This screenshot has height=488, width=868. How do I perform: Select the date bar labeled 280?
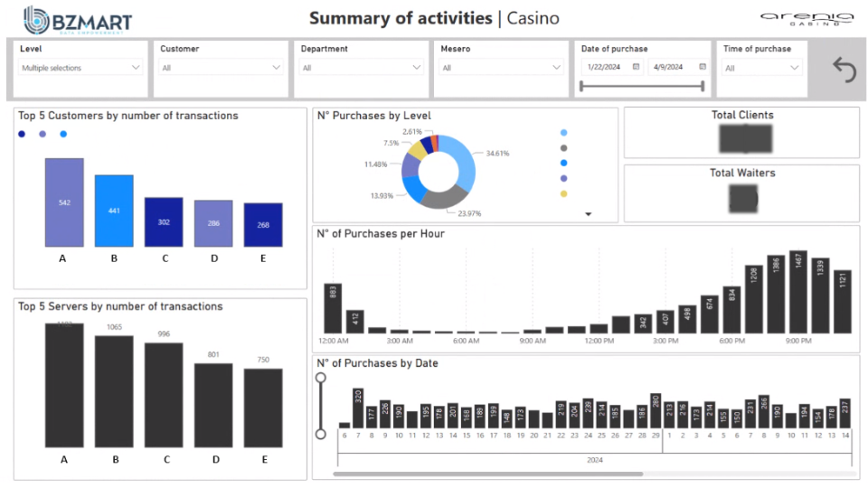point(656,410)
